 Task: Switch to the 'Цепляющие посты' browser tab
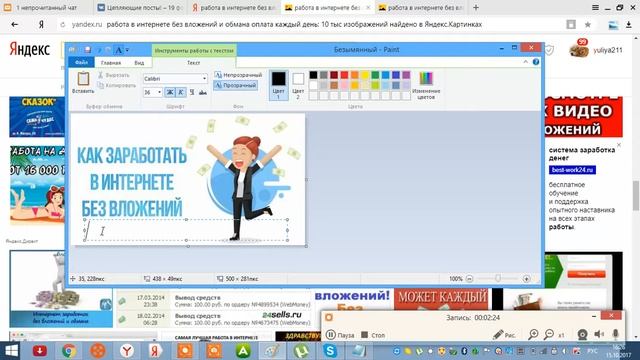pyautogui.click(x=140, y=7)
